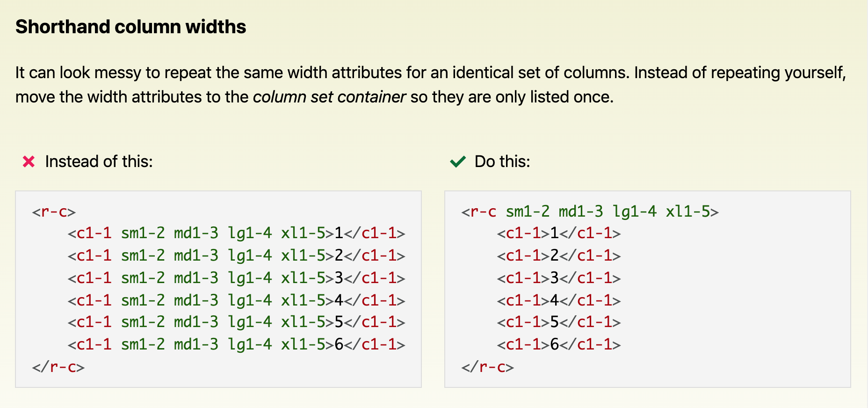Click the left code line ending in '>1</c1-1>'
868x408 pixels.
point(237,233)
